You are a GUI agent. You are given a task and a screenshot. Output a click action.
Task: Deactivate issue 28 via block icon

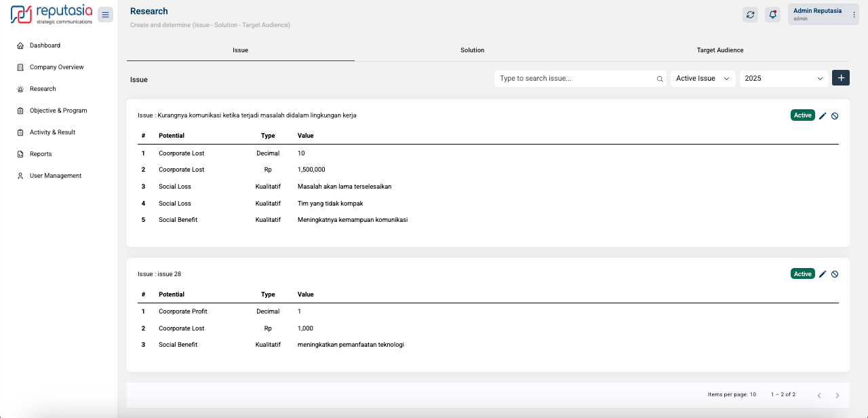[x=835, y=274]
